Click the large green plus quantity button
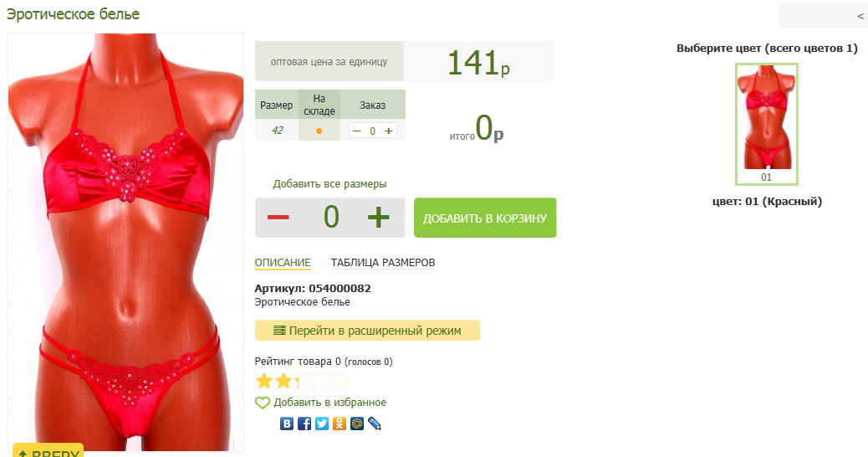 coord(379,217)
